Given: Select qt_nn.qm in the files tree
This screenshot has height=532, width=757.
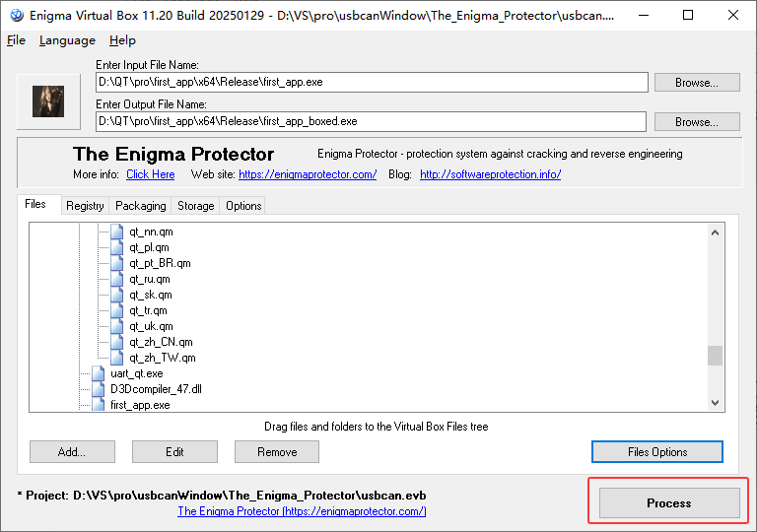Looking at the screenshot, I should pos(151,232).
